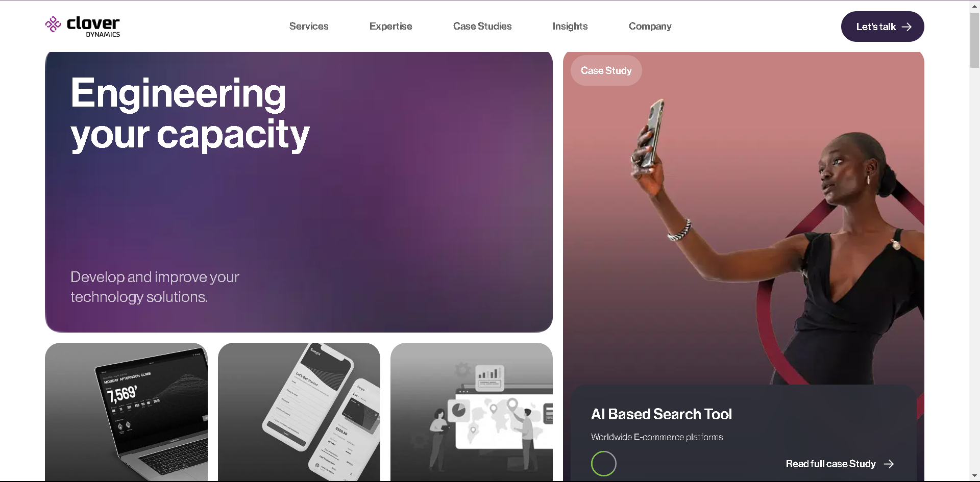Image resolution: width=980 pixels, height=482 pixels.
Task: Click the scrollbar down arrow
Action: [975, 476]
